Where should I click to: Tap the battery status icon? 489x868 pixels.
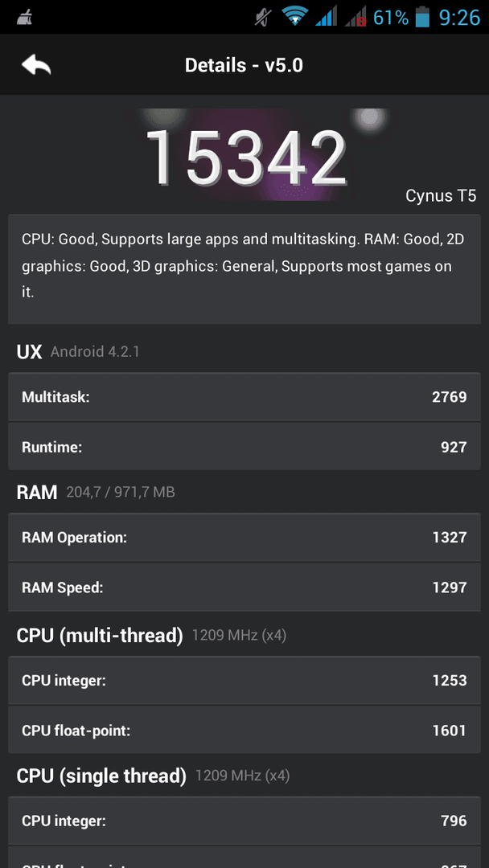click(422, 17)
